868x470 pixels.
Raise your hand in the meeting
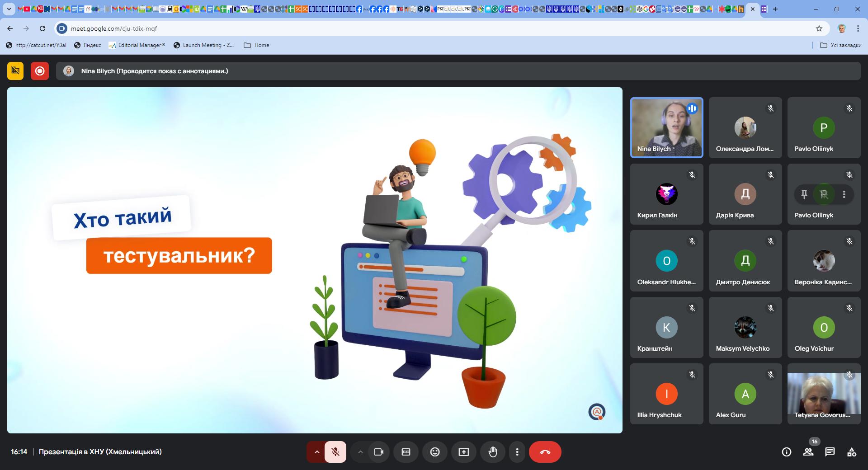pyautogui.click(x=493, y=452)
